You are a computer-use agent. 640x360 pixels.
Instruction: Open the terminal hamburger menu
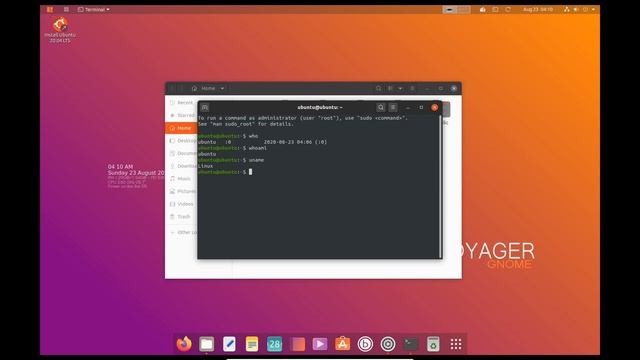pyautogui.click(x=393, y=107)
